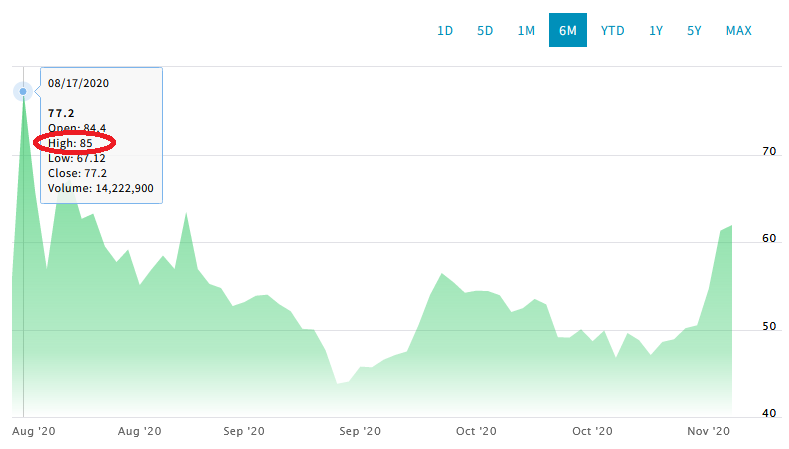Click the Close: 77.2 tooltip line
Viewport: 789px width, 449px height.
click(77, 172)
